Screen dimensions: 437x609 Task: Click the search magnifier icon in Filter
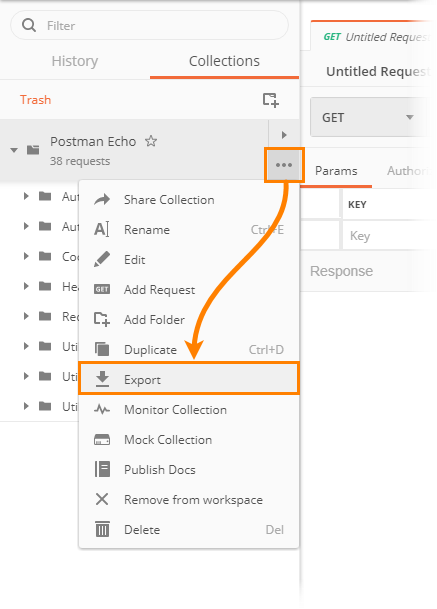click(29, 25)
